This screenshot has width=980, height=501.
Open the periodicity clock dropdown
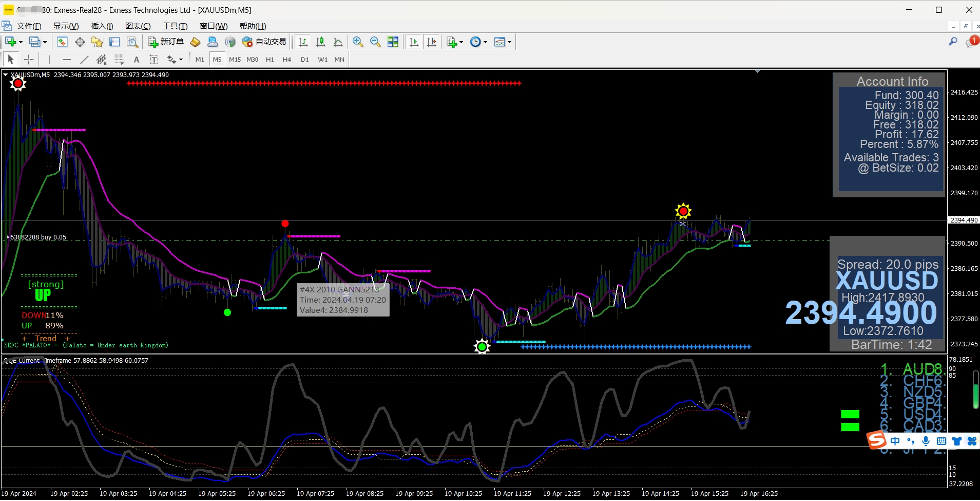tap(485, 42)
